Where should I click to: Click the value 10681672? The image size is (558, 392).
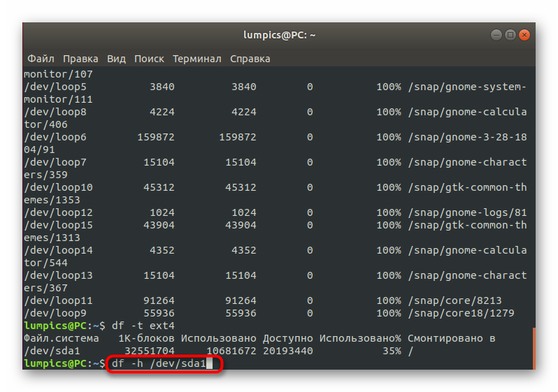231,351
